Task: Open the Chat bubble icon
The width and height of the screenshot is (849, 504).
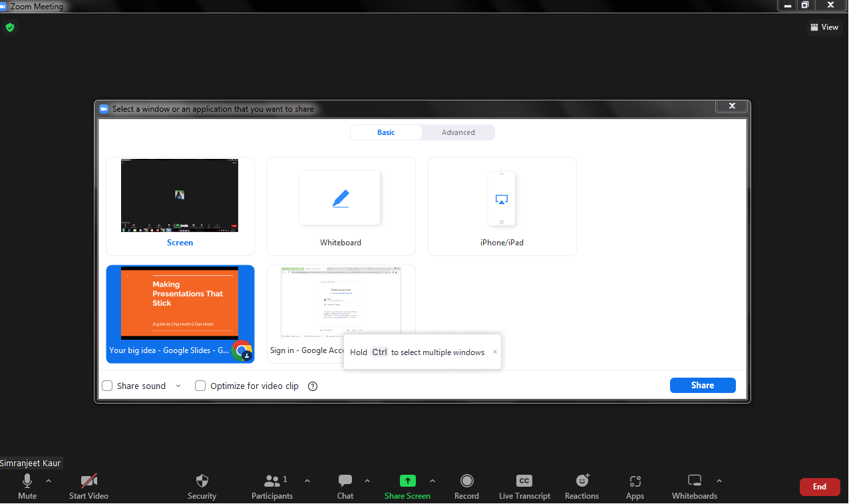Action: (x=345, y=481)
